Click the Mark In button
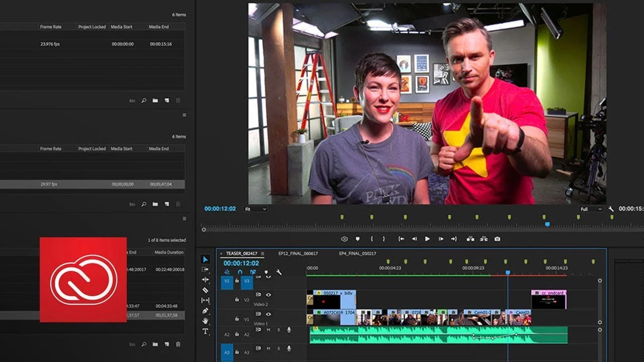 coord(372,239)
